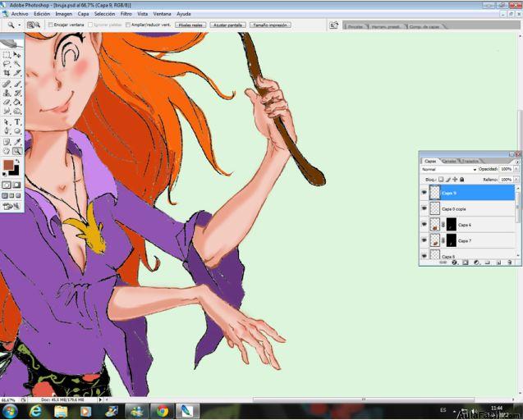The width and height of the screenshot is (523, 420).
Task: Select the Pen tool
Action: coord(7,131)
